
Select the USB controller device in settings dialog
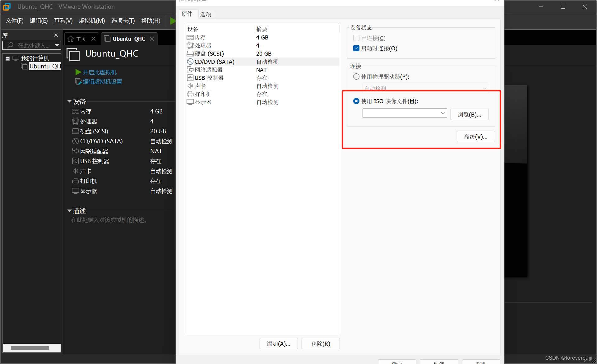(x=209, y=78)
